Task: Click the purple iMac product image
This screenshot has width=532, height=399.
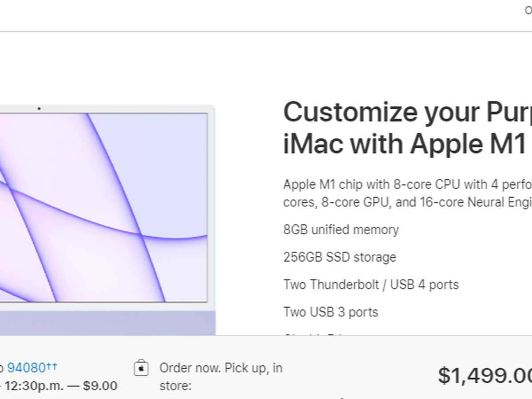Action: coord(106,207)
